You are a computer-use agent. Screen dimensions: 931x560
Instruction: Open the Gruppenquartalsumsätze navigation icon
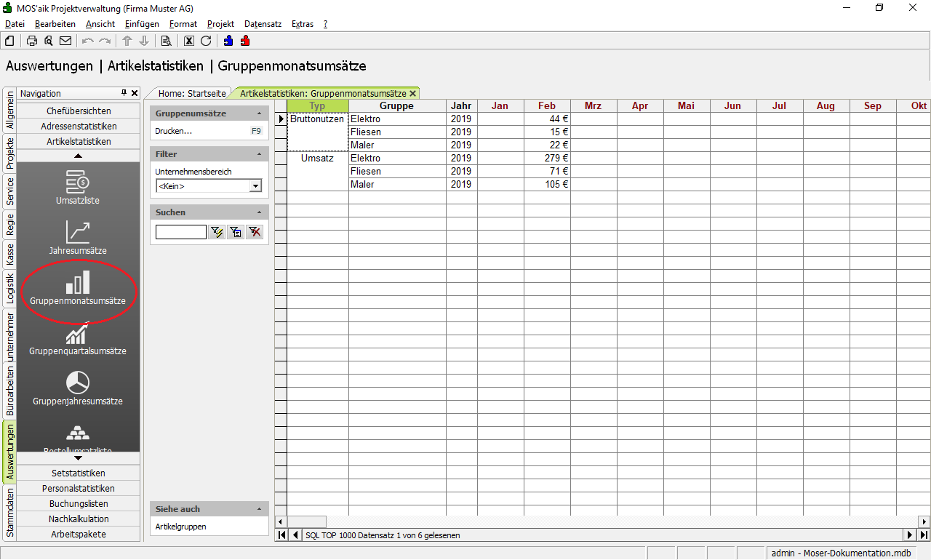tap(78, 340)
